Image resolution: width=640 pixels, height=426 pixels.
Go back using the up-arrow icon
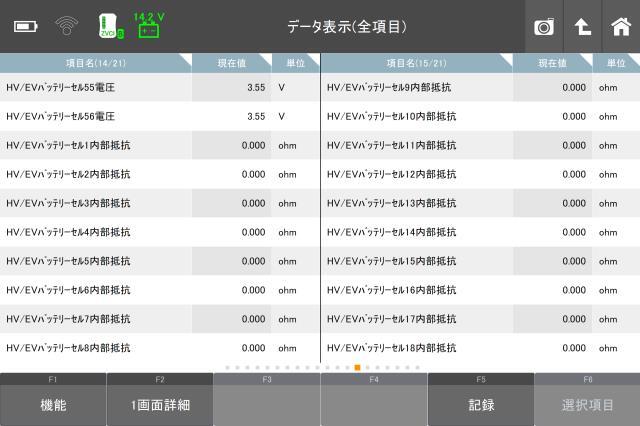[582, 27]
